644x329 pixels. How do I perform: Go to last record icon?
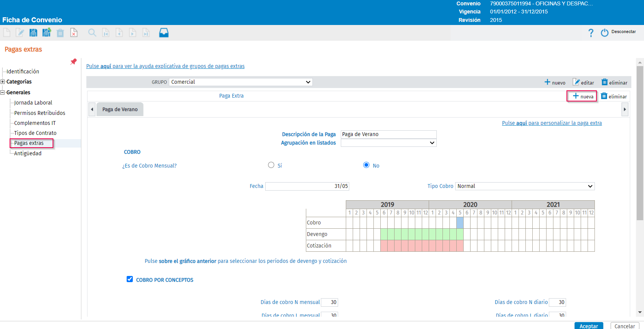coord(146,33)
